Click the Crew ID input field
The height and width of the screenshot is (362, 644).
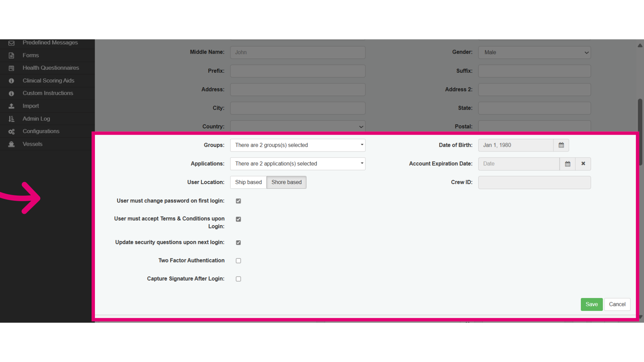pyautogui.click(x=534, y=182)
